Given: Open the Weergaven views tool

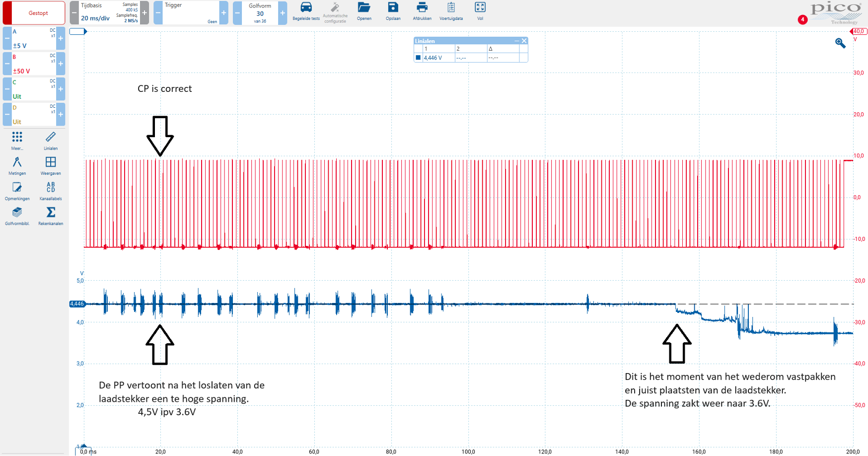Looking at the screenshot, I should point(51,166).
